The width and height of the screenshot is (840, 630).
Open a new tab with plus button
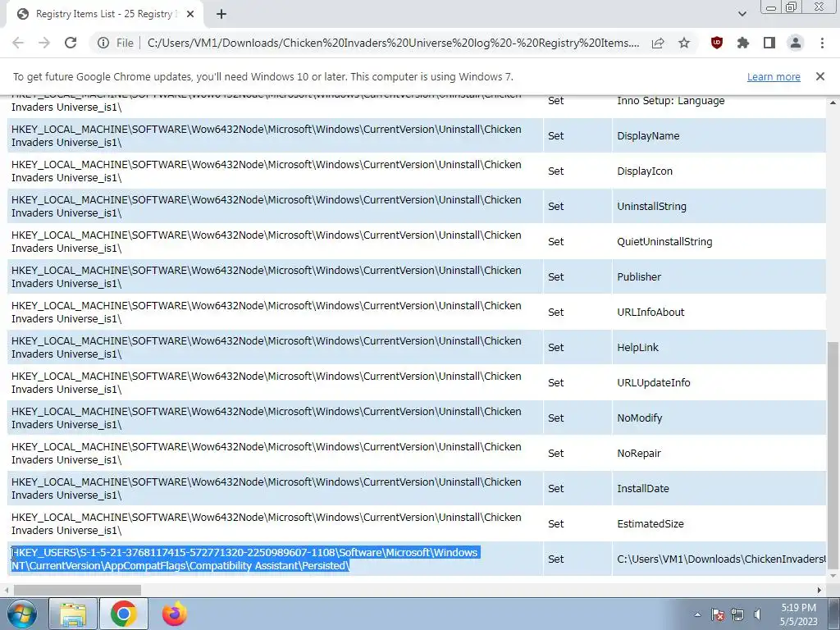[x=221, y=14]
